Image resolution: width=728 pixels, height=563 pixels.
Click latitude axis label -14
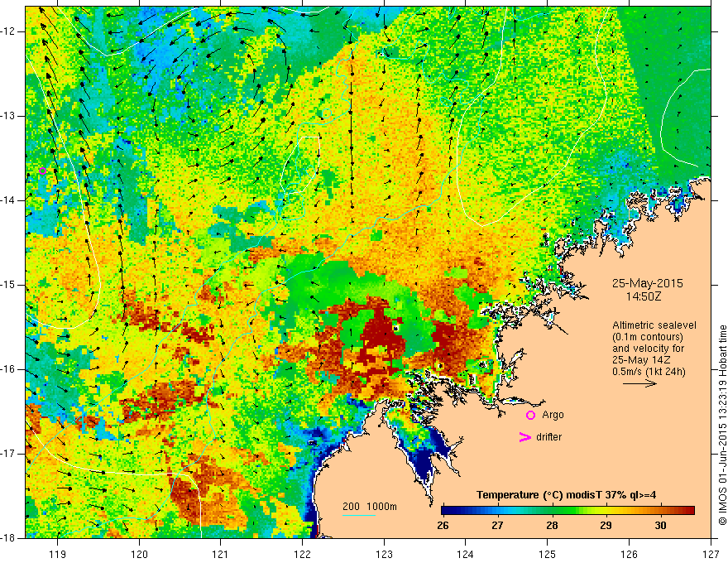coord(8,200)
